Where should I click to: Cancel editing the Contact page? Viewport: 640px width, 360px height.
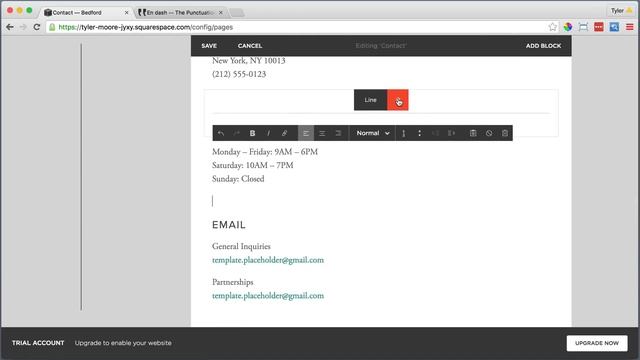click(x=250, y=46)
